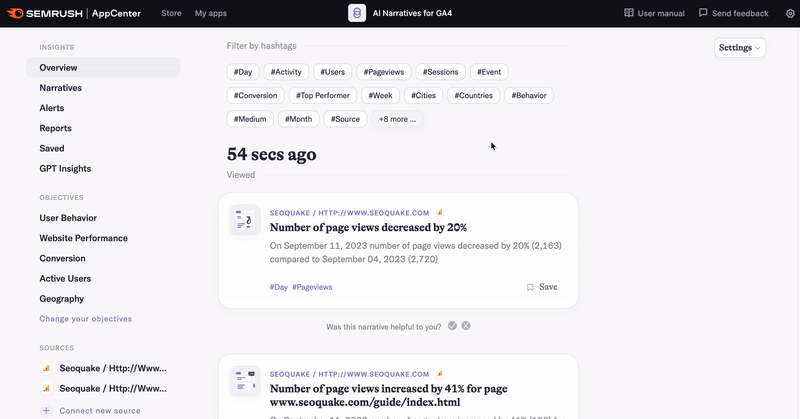
Task: Click the AI Narratives for GA4 title
Action: [x=412, y=13]
